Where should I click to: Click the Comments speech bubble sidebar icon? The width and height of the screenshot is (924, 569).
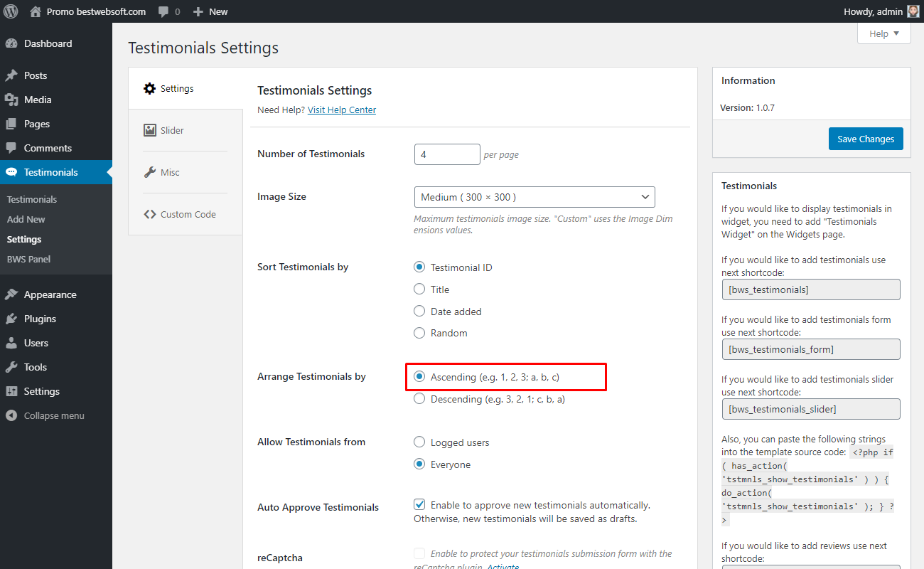click(x=11, y=148)
